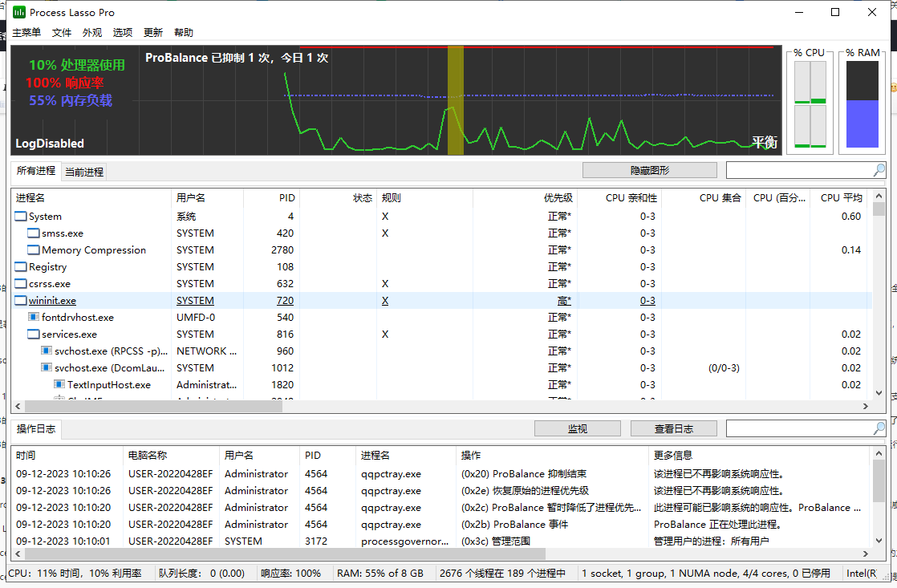This screenshot has width=897, height=588.
Task: Click the magnifier in process search box
Action: pos(879,170)
